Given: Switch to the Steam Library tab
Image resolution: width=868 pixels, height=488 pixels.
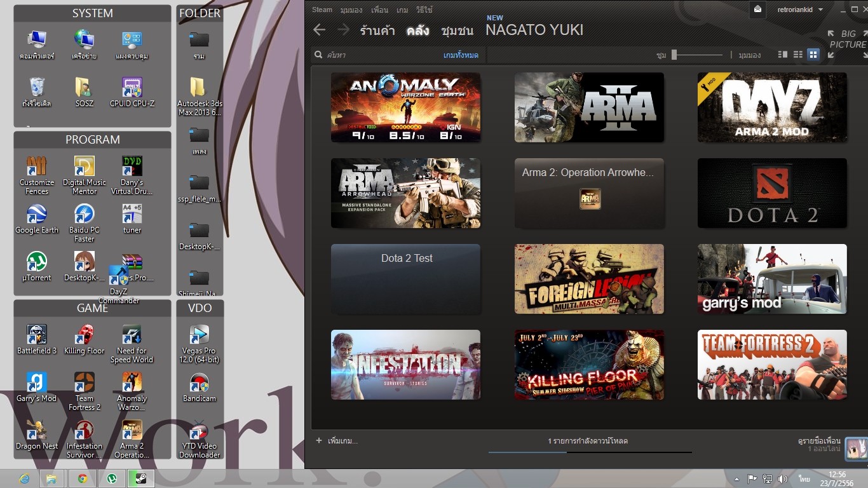Looking at the screenshot, I should [x=418, y=30].
